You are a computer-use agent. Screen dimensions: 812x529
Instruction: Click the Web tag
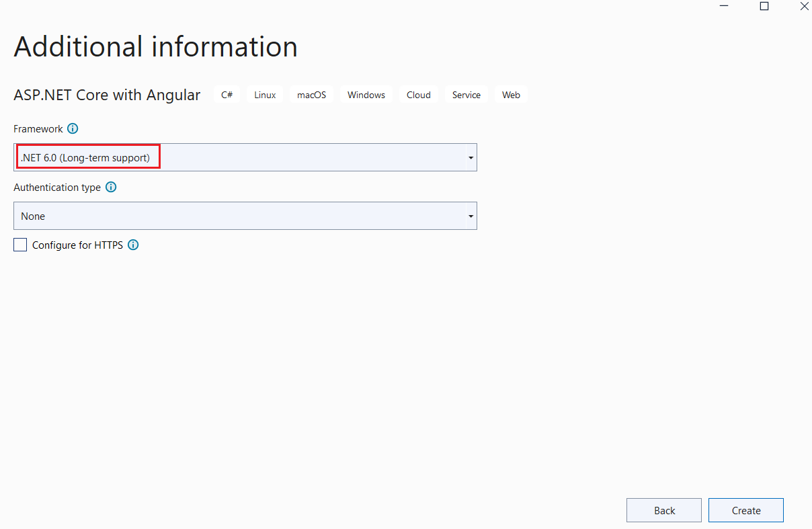pos(511,95)
